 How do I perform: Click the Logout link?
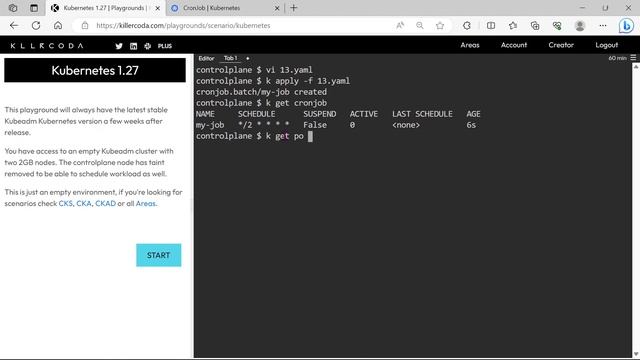click(607, 45)
